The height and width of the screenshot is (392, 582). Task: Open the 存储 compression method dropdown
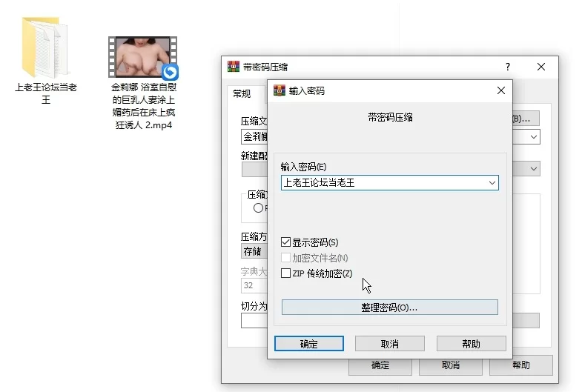coord(254,251)
